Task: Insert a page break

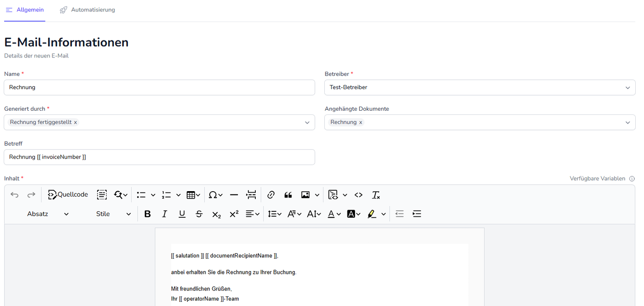Action: pyautogui.click(x=251, y=195)
